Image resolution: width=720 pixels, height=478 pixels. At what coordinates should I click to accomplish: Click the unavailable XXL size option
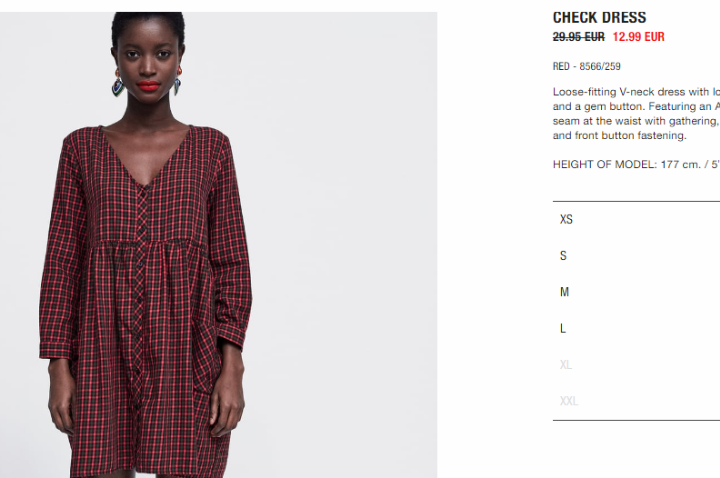click(x=636, y=401)
